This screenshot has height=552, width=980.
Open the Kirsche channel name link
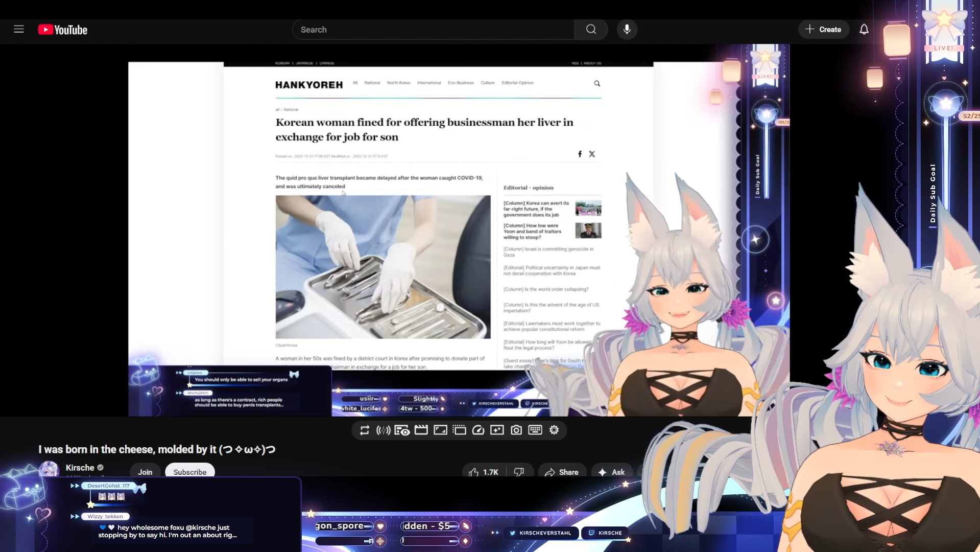[80, 468]
